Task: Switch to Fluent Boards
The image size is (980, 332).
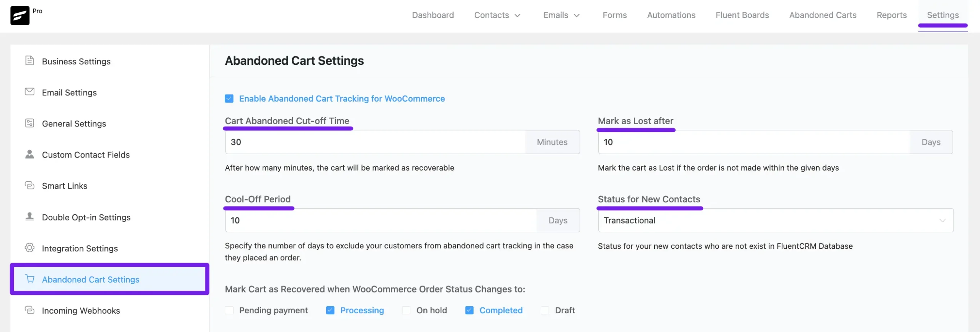Action: (x=742, y=15)
